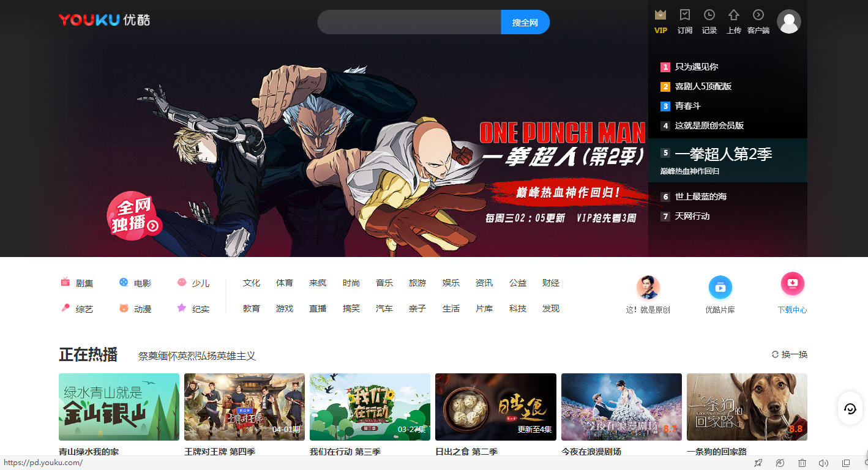Open 下载中心 via the red download icon
868x470 pixels.
coord(792,283)
